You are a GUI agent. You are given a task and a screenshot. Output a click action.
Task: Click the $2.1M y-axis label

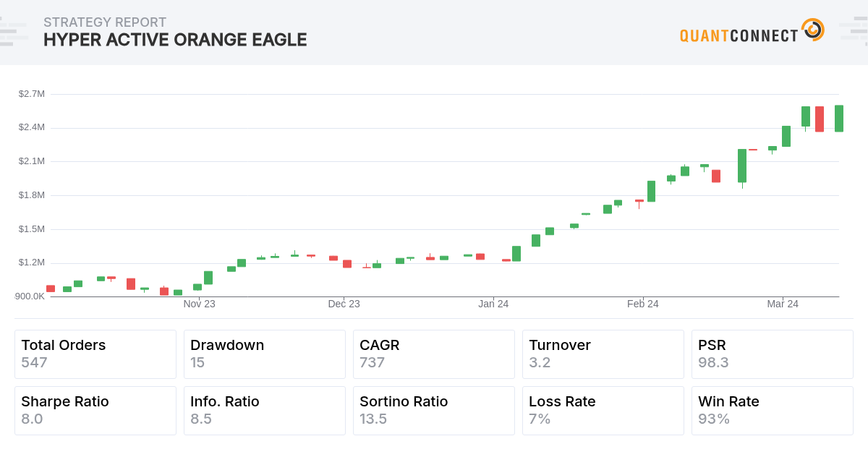(x=32, y=161)
